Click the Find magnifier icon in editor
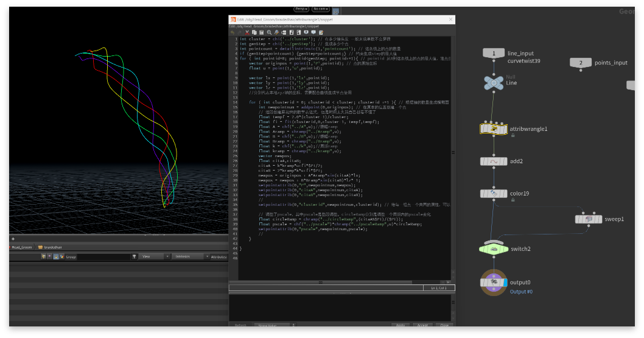The width and height of the screenshot is (644, 338). (x=269, y=32)
